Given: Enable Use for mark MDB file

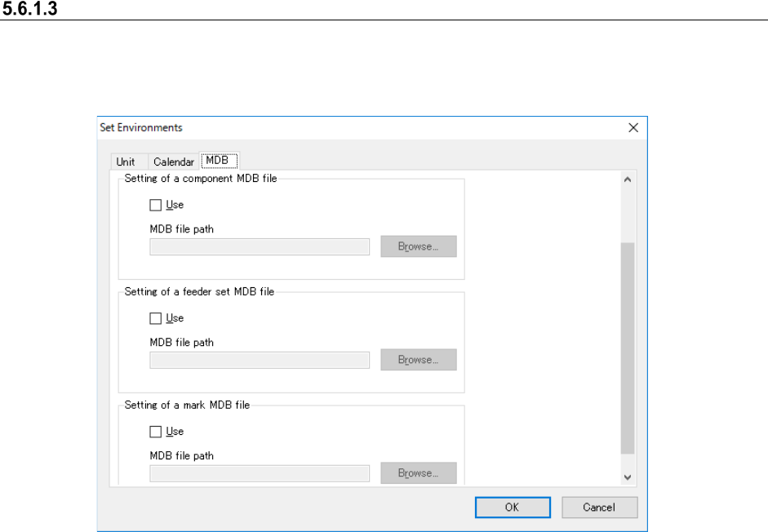Looking at the screenshot, I should (156, 432).
